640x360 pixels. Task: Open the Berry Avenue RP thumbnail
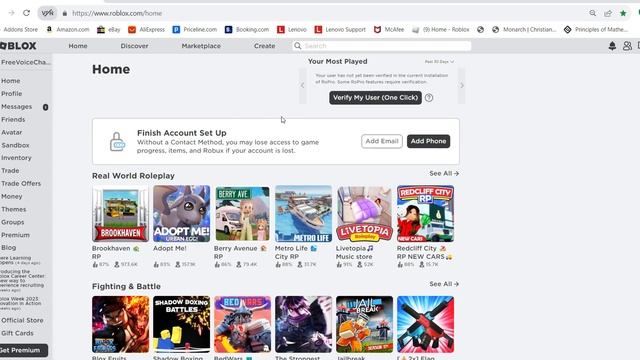(242, 214)
